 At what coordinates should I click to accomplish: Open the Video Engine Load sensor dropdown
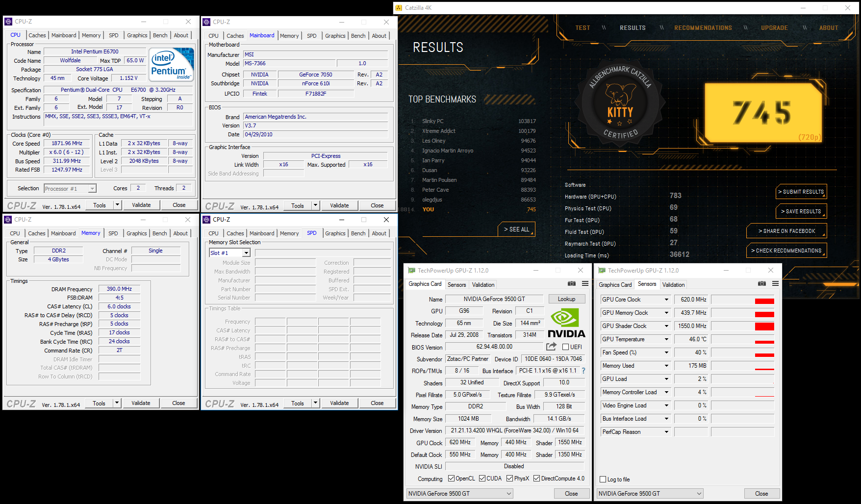coord(666,405)
